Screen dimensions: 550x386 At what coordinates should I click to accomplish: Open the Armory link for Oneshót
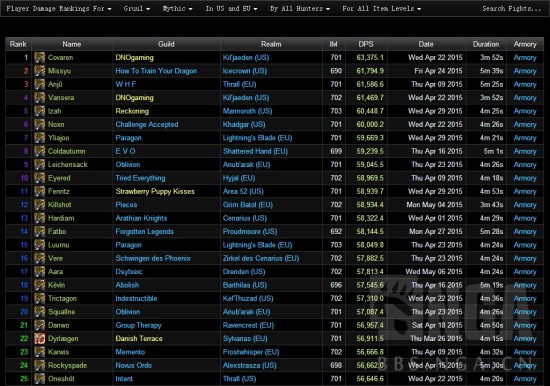point(525,379)
